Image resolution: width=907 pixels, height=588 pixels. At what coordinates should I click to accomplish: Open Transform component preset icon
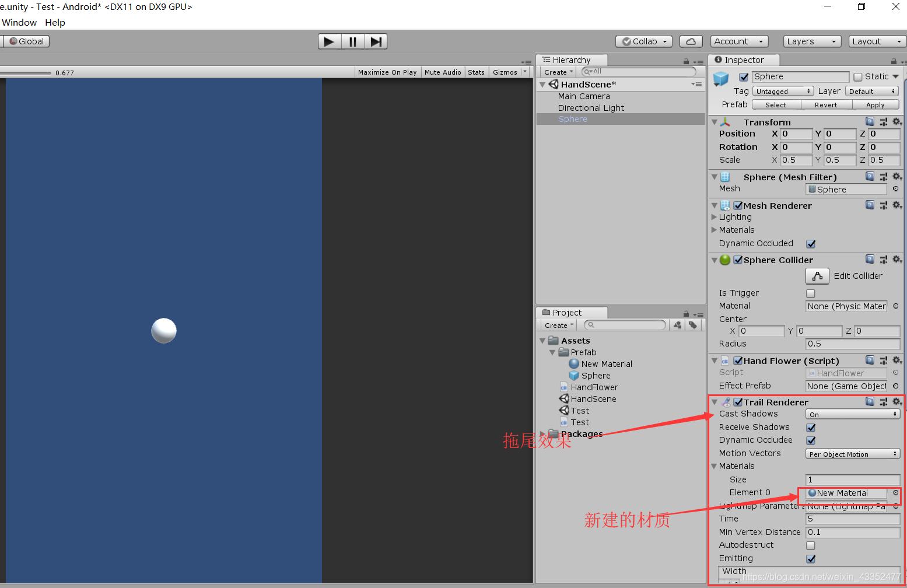coord(883,122)
